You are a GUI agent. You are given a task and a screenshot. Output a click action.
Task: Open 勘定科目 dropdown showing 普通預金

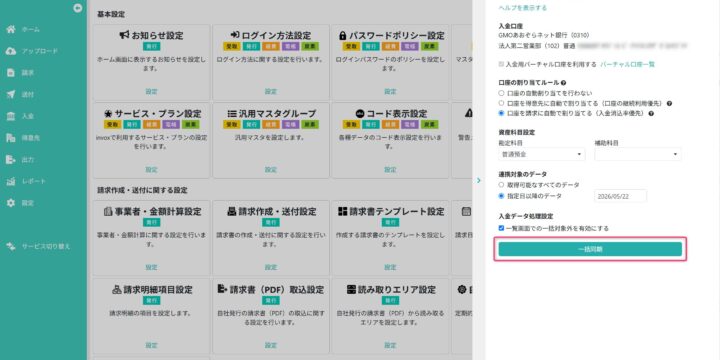tap(542, 154)
